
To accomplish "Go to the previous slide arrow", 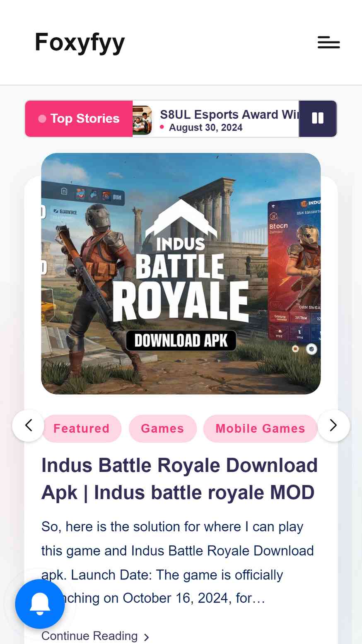I will click(28, 425).
